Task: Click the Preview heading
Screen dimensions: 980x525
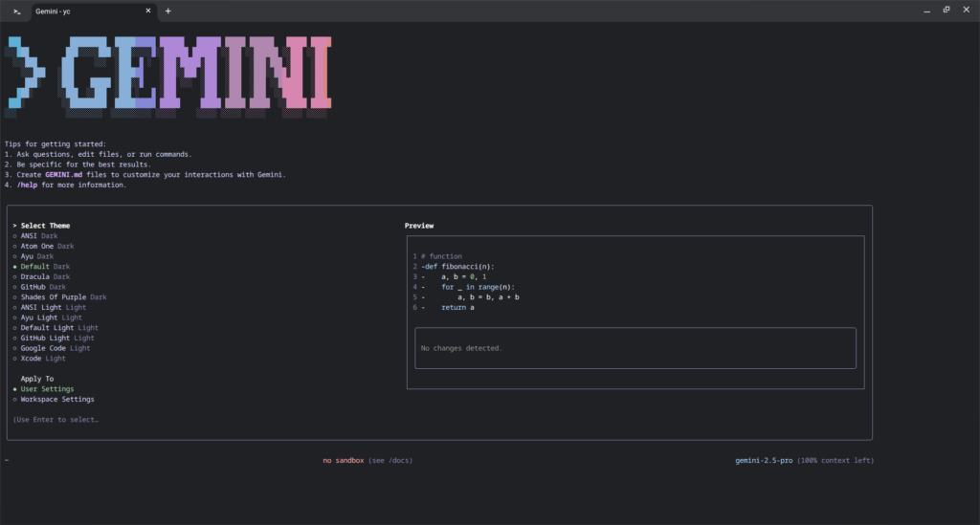Action: pos(419,226)
